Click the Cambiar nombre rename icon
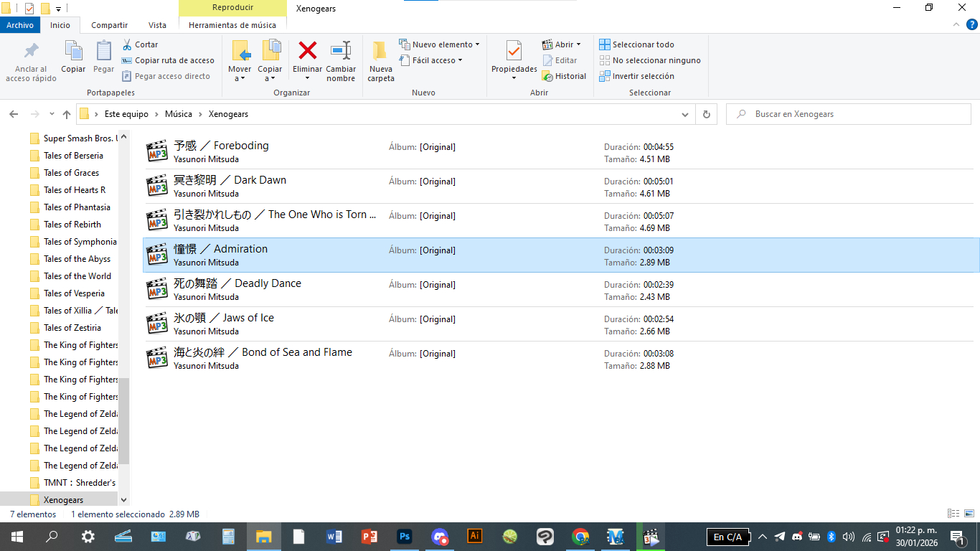Image resolution: width=980 pixels, height=551 pixels. click(341, 51)
